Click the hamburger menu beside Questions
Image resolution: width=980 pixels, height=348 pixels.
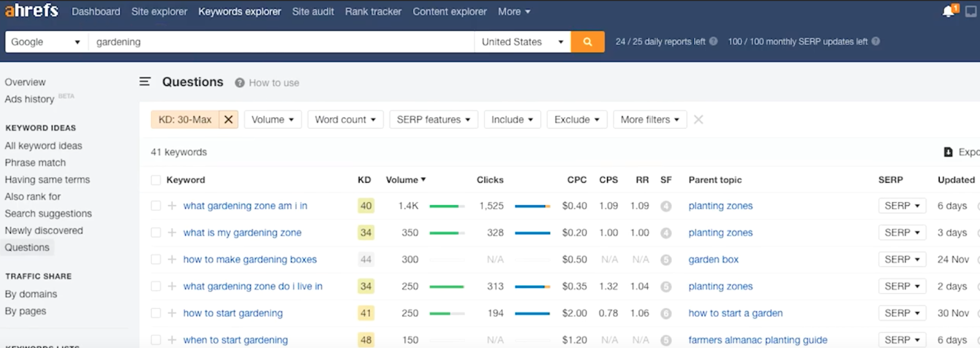click(x=145, y=81)
